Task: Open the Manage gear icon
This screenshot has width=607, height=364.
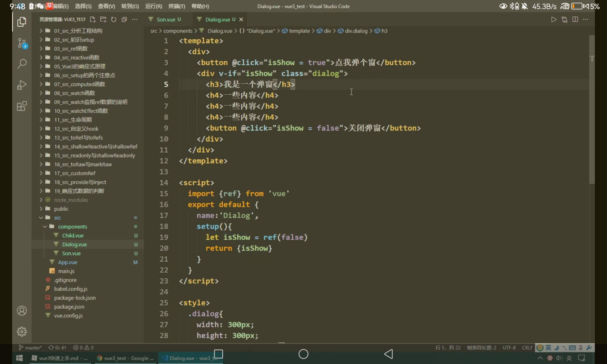Action: pos(22,332)
